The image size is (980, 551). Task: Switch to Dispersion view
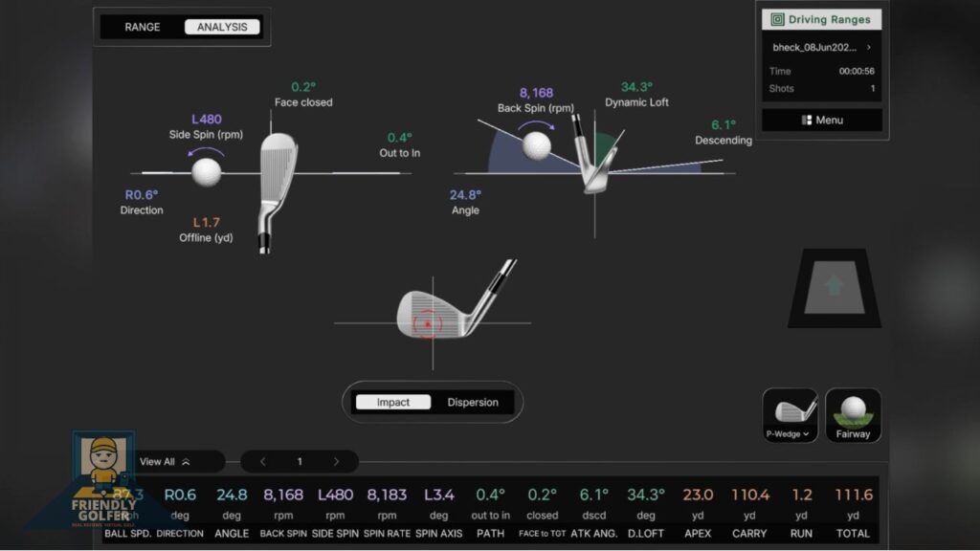tap(473, 403)
